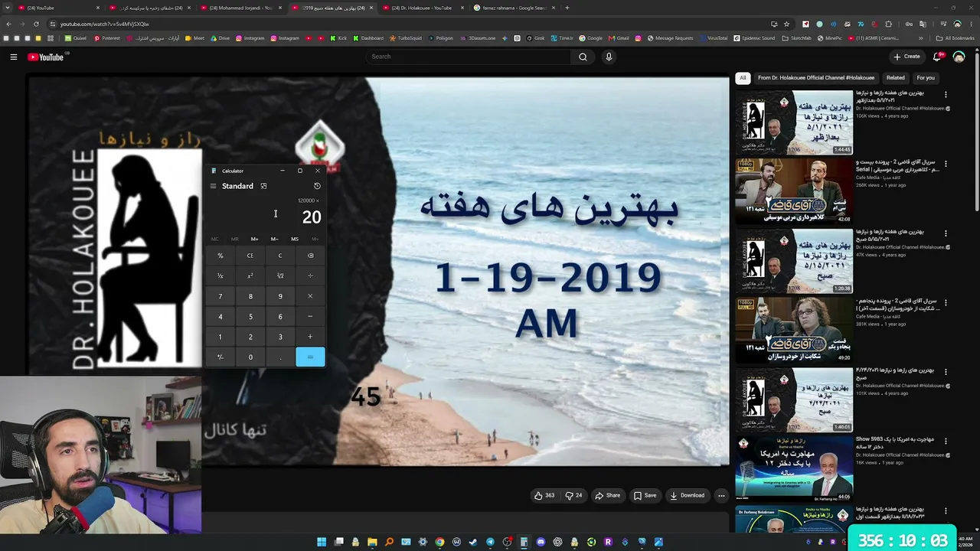Click digit 5 in Calculator
Screen dimensions: 980x551
point(250,316)
